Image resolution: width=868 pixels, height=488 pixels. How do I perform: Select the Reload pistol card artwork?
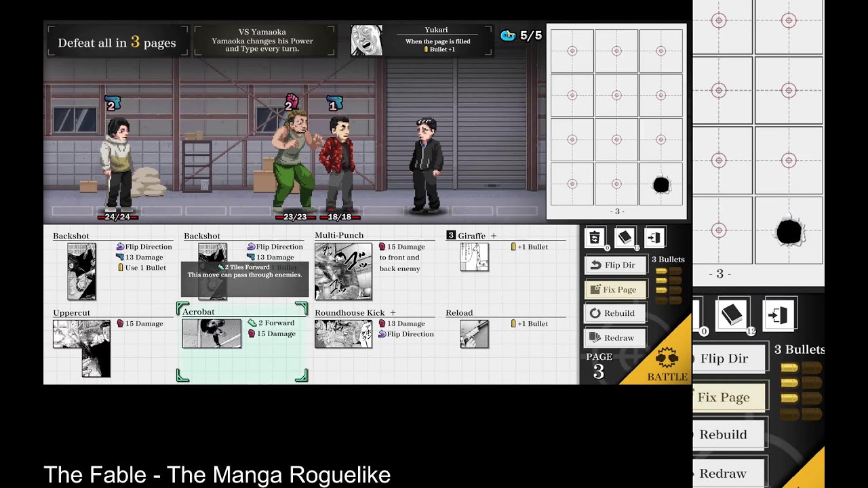click(474, 334)
